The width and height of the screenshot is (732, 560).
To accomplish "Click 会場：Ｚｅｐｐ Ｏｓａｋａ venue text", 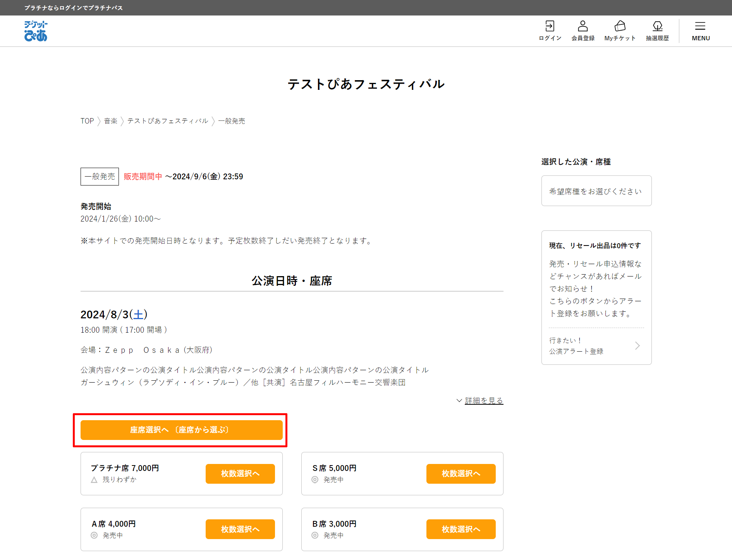I will click(146, 350).
